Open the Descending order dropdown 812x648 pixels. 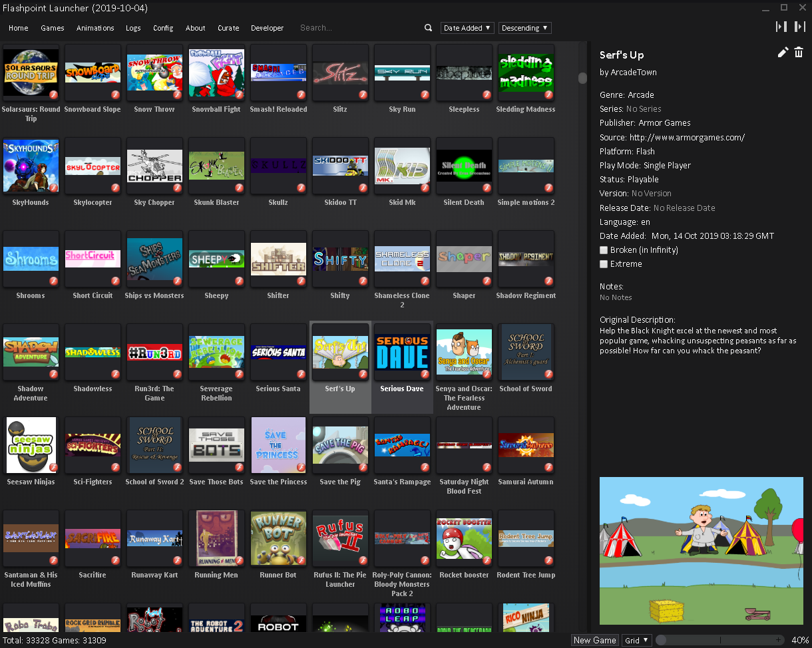point(524,28)
